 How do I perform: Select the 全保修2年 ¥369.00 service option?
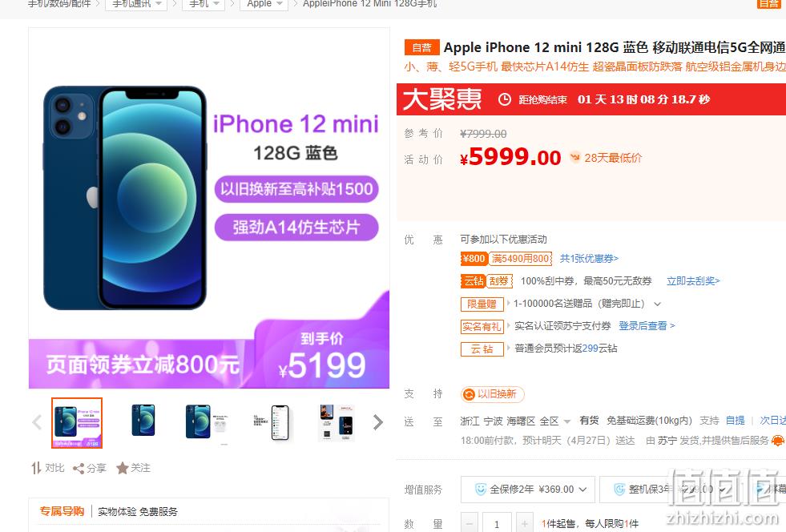point(528,490)
